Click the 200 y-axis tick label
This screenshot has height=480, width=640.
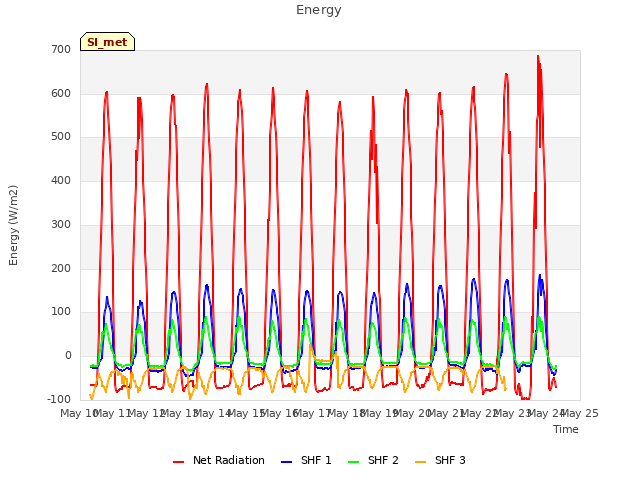coord(61,269)
